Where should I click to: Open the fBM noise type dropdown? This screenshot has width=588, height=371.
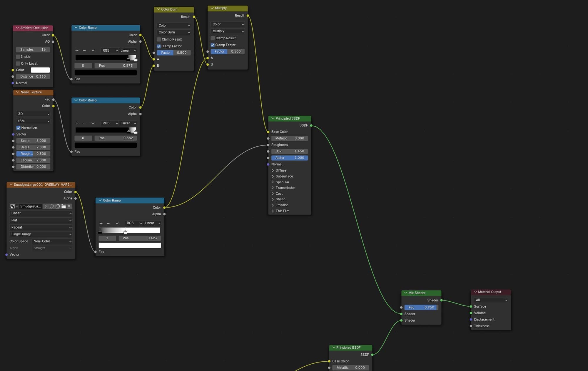pyautogui.click(x=33, y=121)
